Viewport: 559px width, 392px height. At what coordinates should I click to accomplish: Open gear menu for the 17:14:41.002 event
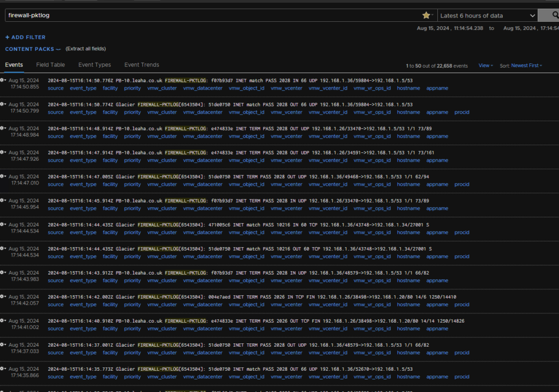pyautogui.click(x=3, y=320)
